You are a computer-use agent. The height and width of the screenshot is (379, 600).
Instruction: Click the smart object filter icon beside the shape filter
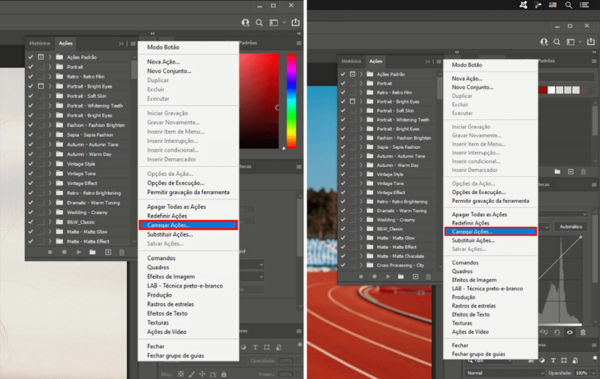pos(575,360)
